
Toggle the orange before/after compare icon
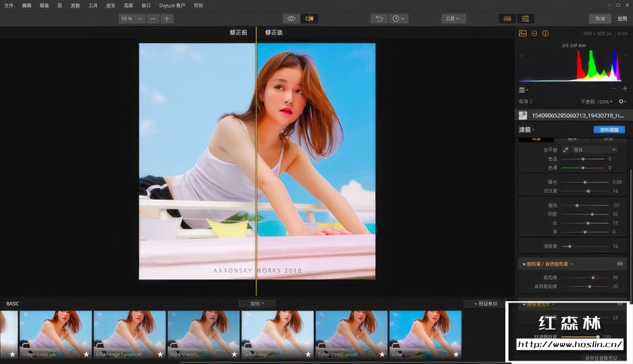coord(309,18)
